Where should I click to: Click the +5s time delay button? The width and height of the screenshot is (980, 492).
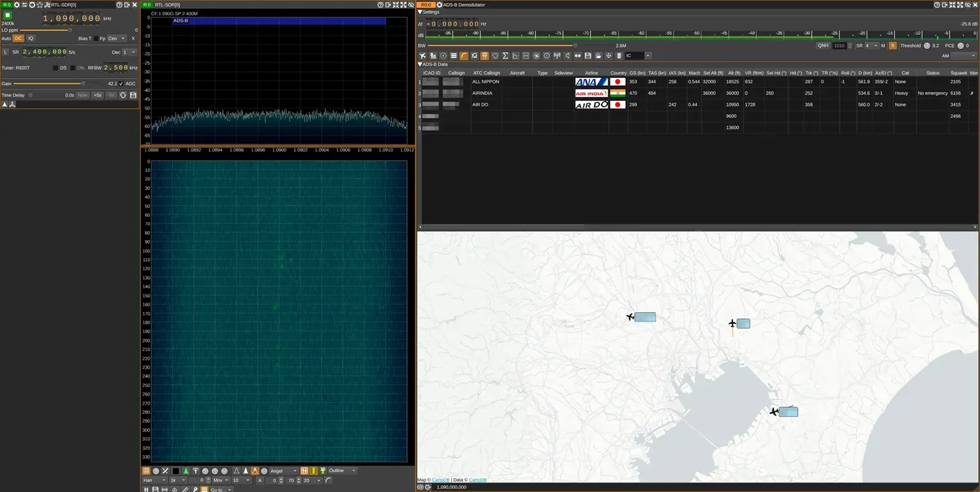[97, 95]
